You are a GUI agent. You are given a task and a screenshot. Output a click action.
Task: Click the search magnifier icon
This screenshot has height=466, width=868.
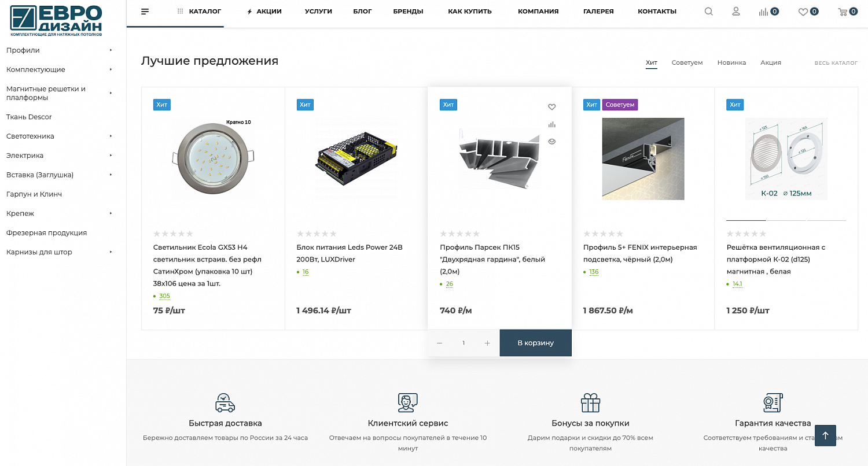[x=709, y=12]
